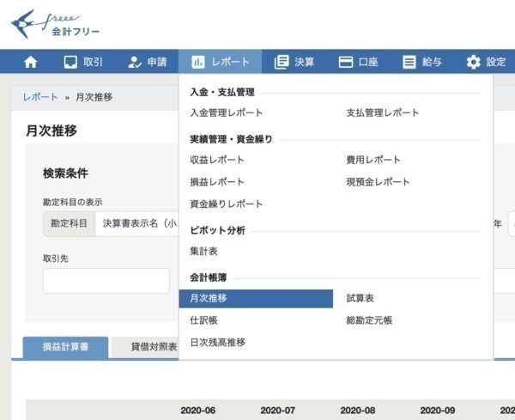Select 勘定科目 display option
The width and height of the screenshot is (515, 420).
(x=69, y=223)
